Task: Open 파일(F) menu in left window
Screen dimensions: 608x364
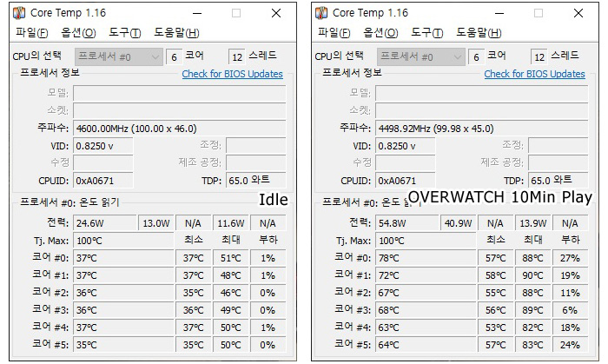Action: (32, 32)
